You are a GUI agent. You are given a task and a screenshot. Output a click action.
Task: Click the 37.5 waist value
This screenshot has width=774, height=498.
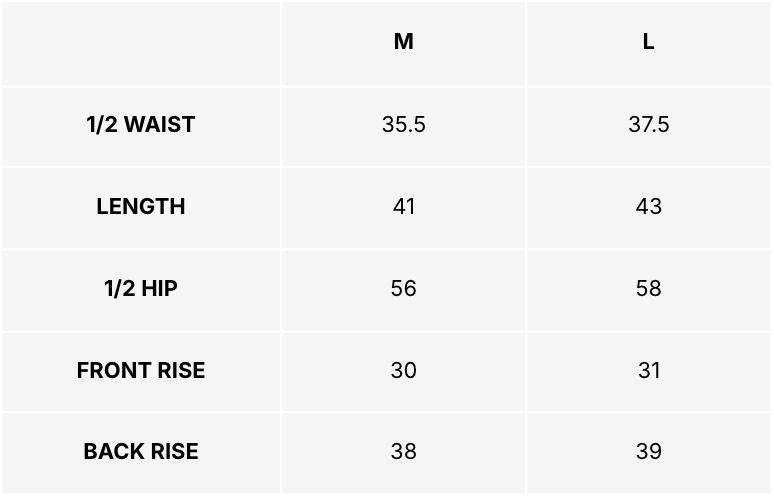coord(648,125)
